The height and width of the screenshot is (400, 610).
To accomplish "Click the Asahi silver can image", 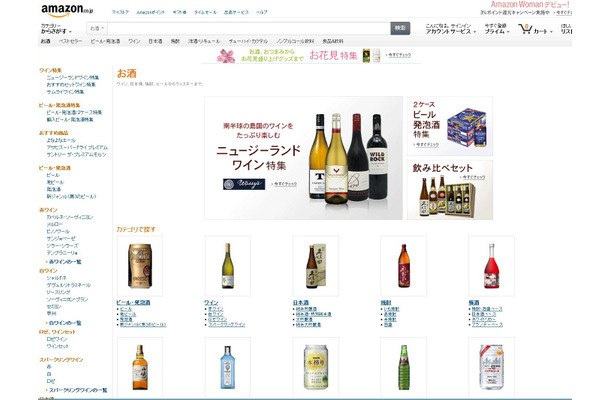I will (x=491, y=367).
